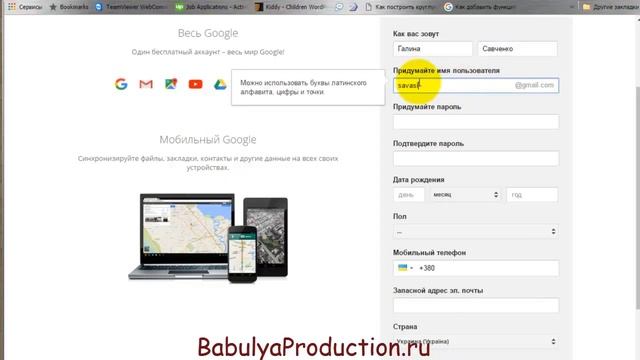Click the Мобильный Google heading
Screen dimensions: 640x360
point(208,140)
